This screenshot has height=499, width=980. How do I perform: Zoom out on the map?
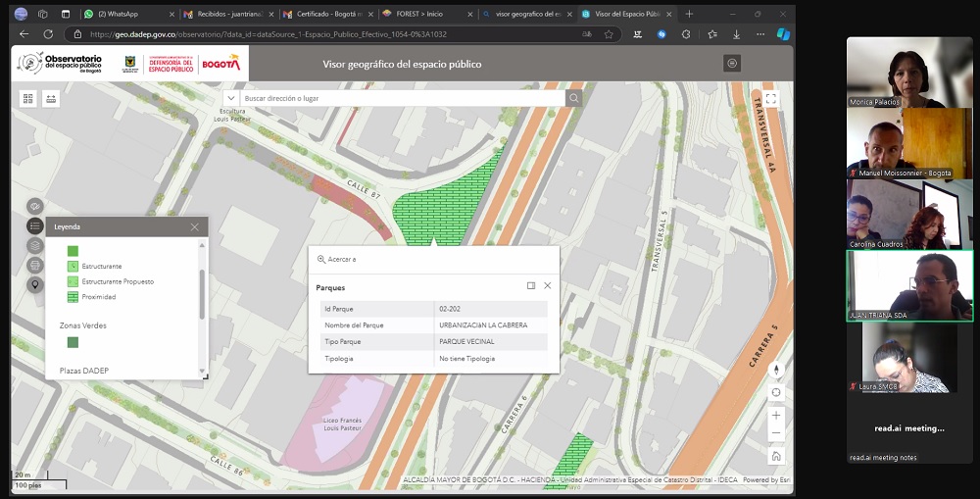pos(776,433)
